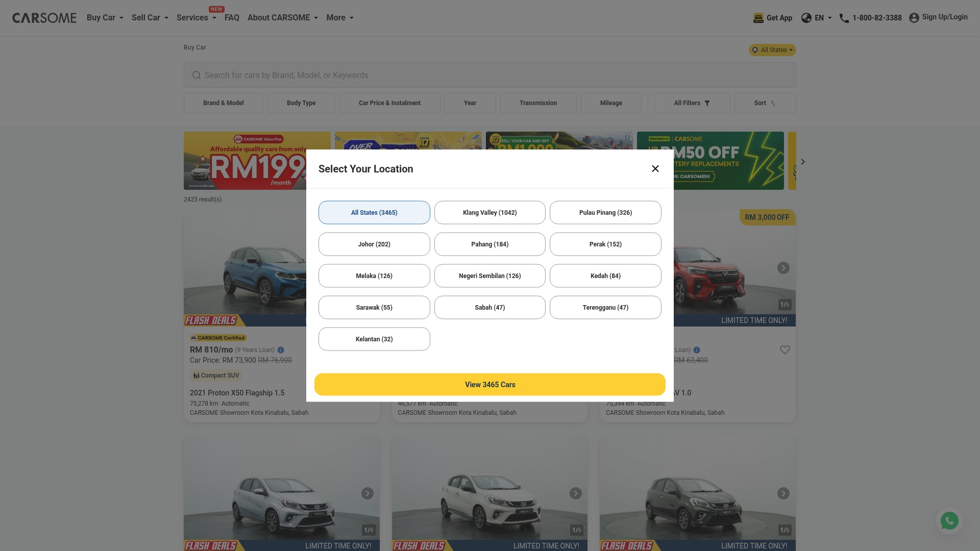Click View 3465 Cars button
Viewport: 980px width, 551px height.
(x=490, y=385)
